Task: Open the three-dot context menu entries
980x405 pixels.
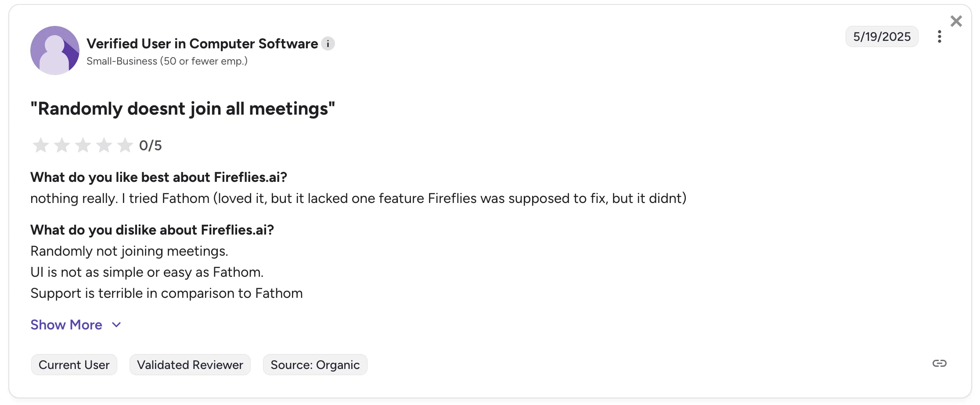Action: pos(940,37)
